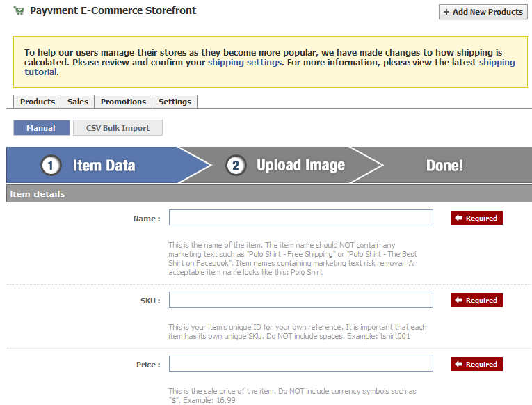The height and width of the screenshot is (405, 532).
Task: Click into the SKU text box
Action: click(300, 300)
